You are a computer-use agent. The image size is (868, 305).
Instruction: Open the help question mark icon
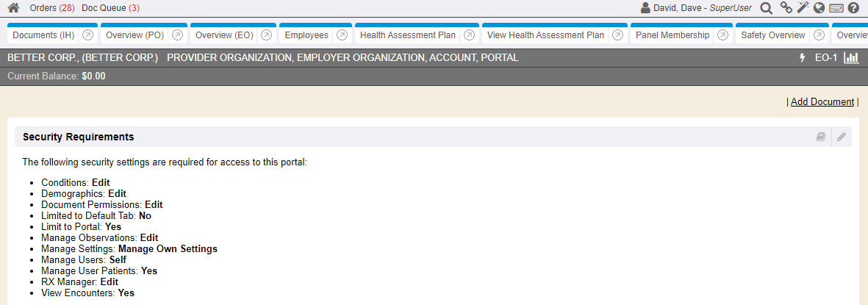click(x=853, y=8)
